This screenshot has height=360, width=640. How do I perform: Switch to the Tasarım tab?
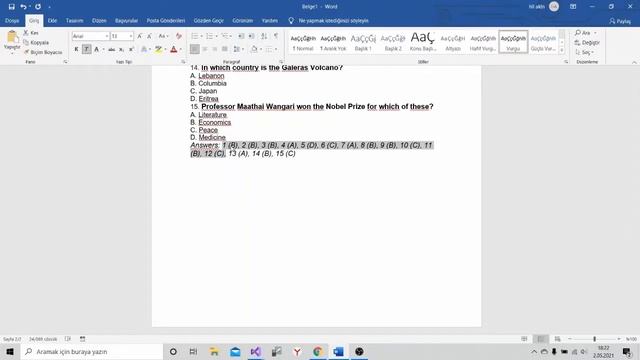tap(74, 20)
